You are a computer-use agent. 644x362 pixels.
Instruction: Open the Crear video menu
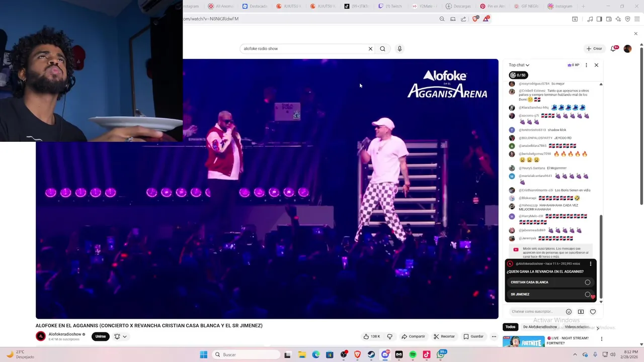tap(594, 49)
